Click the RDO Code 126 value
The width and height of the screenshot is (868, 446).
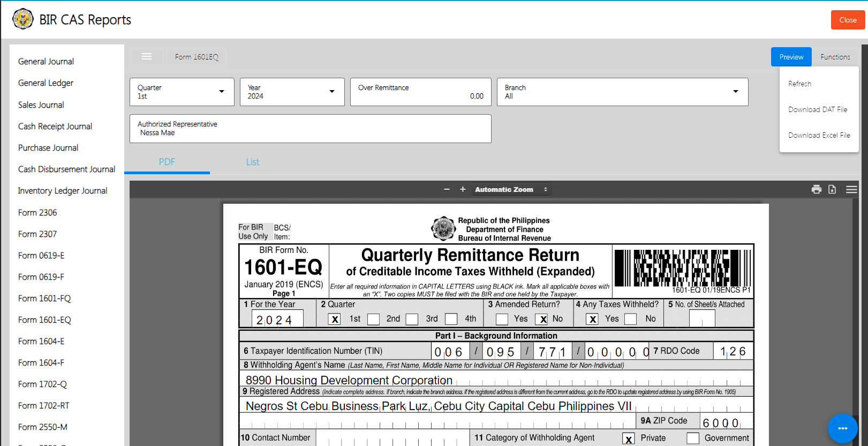[733, 352]
